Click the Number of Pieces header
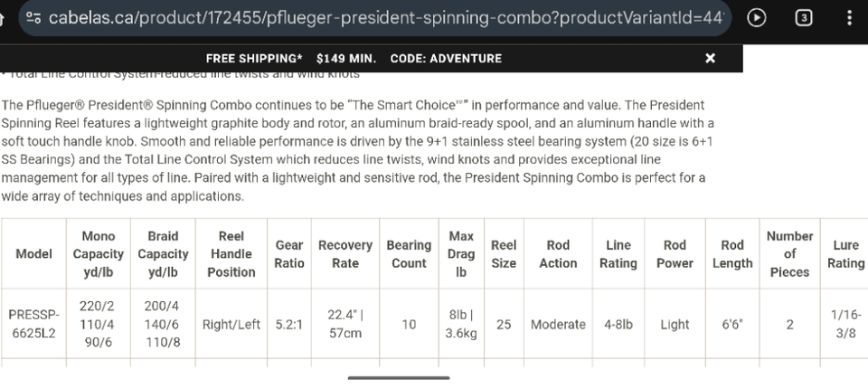The height and width of the screenshot is (389, 868). (789, 253)
